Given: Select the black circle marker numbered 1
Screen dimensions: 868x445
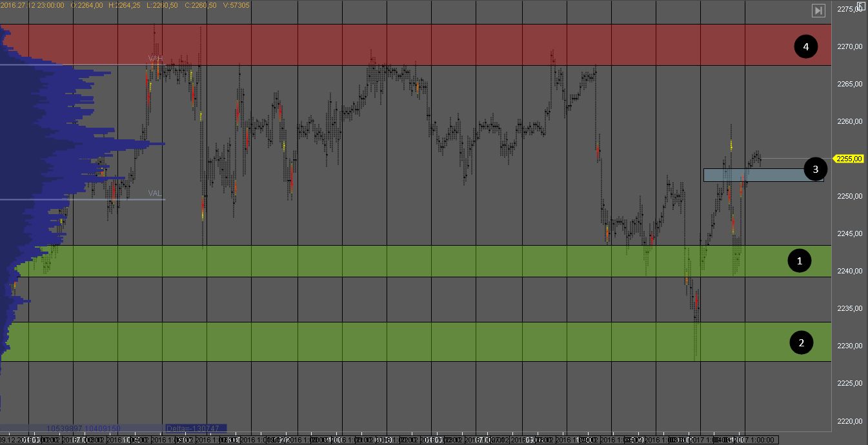Looking at the screenshot, I should pos(800,261).
